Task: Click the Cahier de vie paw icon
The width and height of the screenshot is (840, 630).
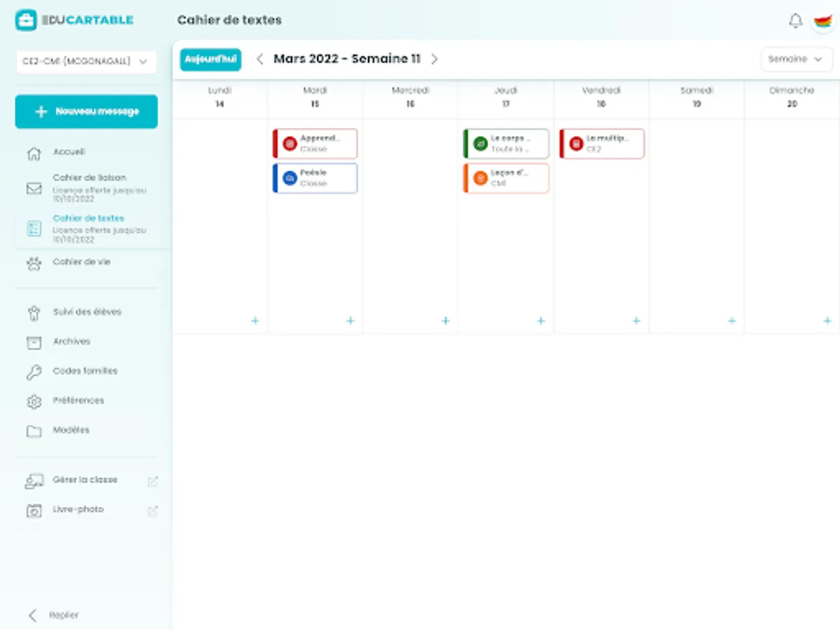Action: [34, 264]
